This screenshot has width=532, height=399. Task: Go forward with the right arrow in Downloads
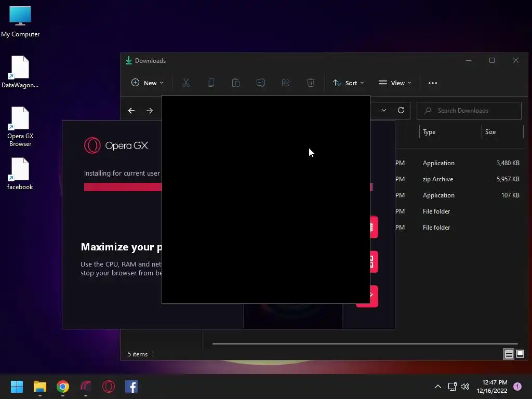[x=150, y=111]
